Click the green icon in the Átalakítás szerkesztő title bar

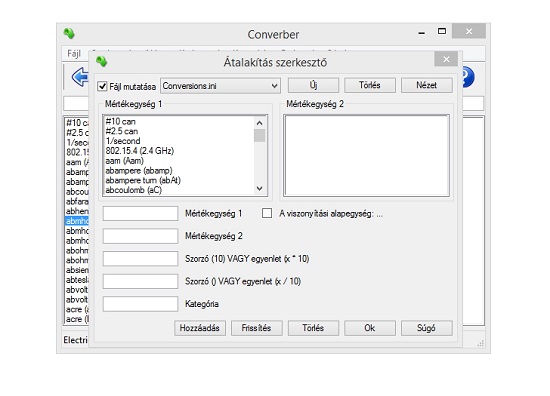[101, 62]
